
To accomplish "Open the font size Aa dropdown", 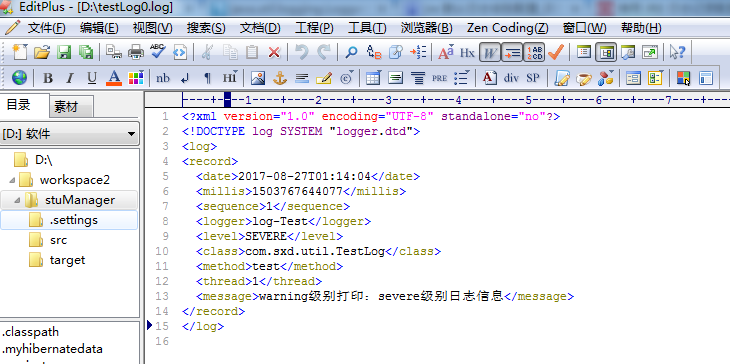I will coord(446,52).
